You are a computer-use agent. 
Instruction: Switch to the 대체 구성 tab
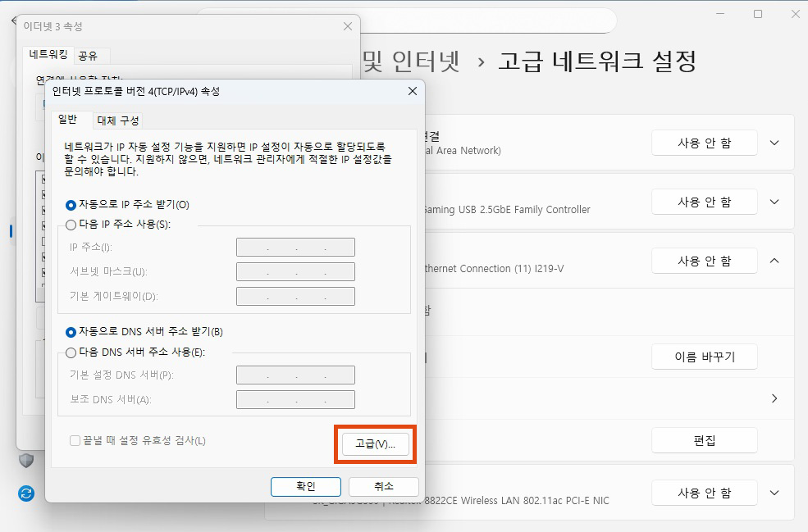point(118,120)
